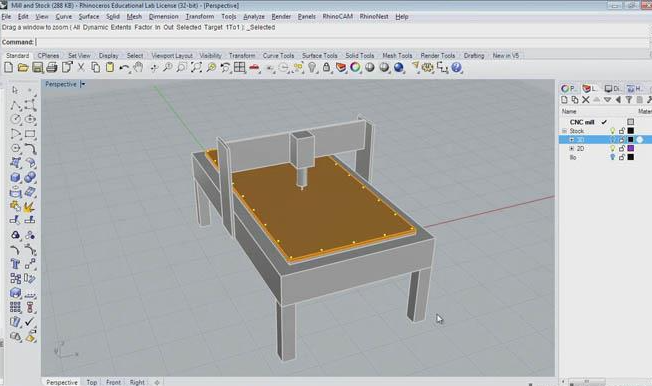Image resolution: width=652 pixels, height=386 pixels.
Task: Move layer down with the down triangle
Action: point(608,100)
